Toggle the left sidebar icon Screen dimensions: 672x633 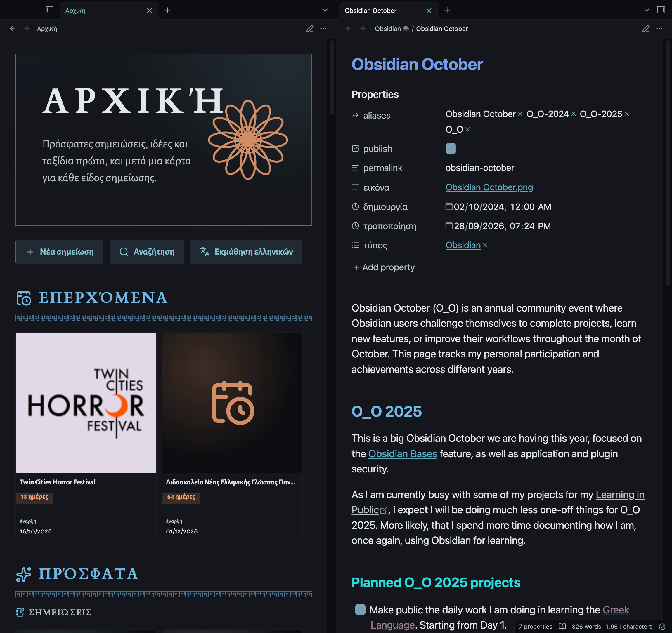50,10
